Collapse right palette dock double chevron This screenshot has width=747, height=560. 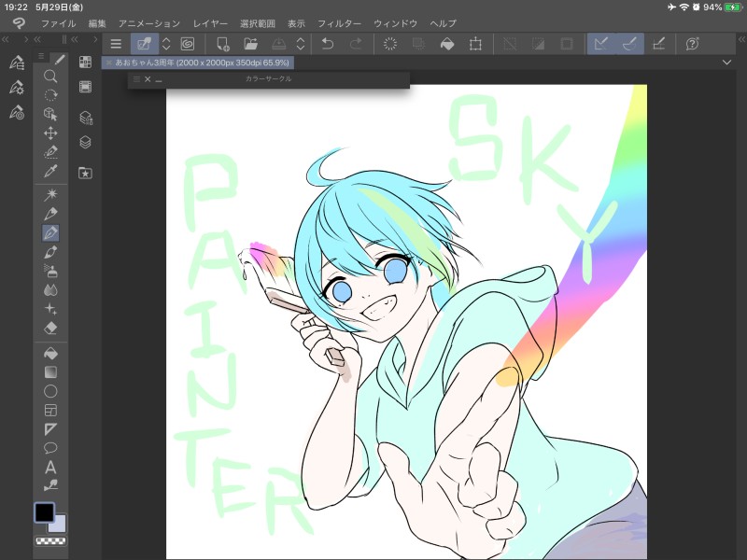coord(741,39)
